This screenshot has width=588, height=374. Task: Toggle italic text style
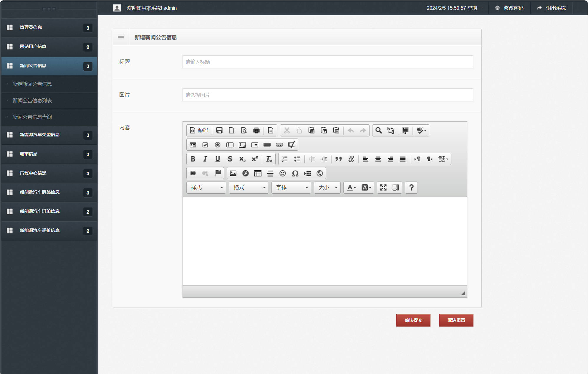(205, 159)
